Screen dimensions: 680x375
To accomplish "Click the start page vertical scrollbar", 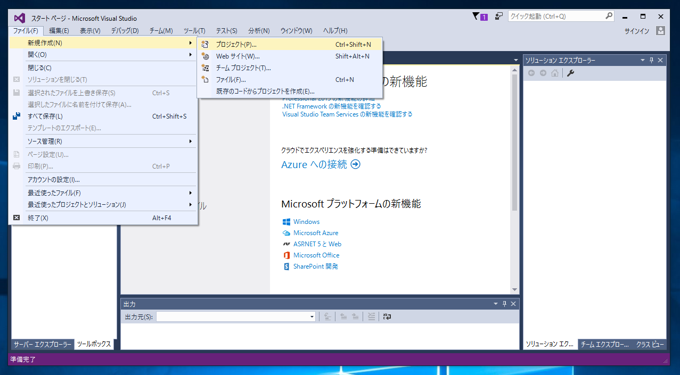I will [x=514, y=179].
